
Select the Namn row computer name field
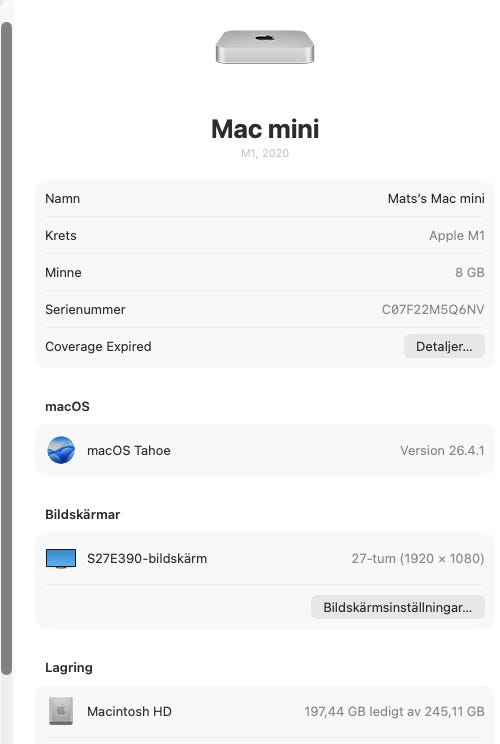click(x=265, y=198)
